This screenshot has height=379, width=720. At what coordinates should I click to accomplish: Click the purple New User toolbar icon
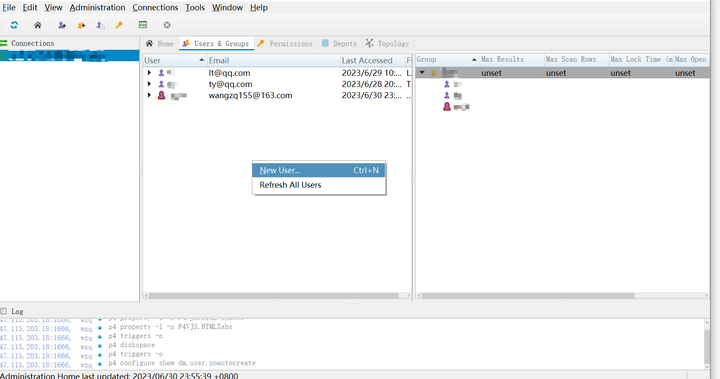[x=62, y=25]
